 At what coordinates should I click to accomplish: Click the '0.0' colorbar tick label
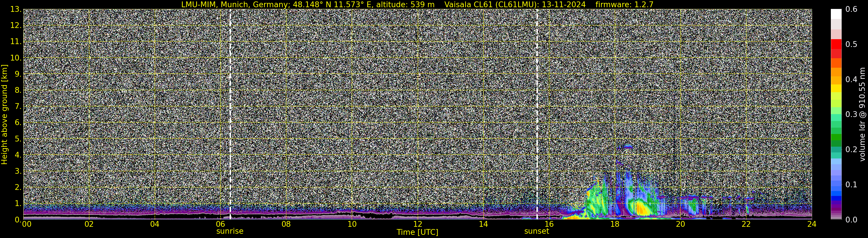pos(852,220)
